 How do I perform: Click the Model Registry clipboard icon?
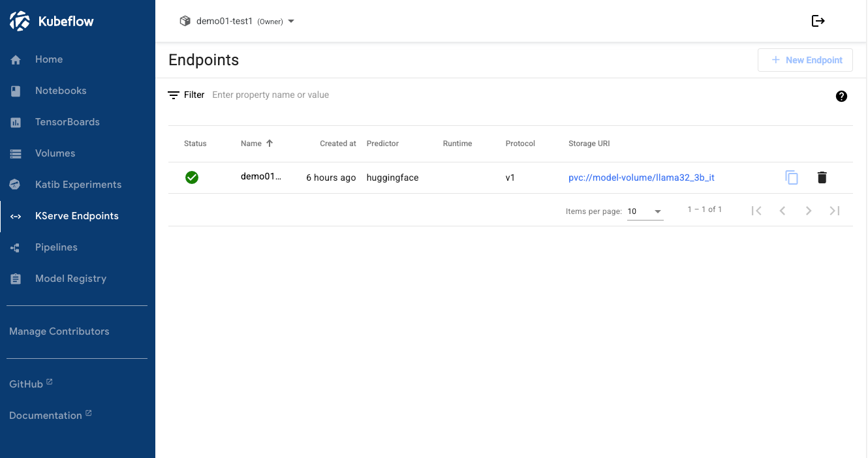16,279
